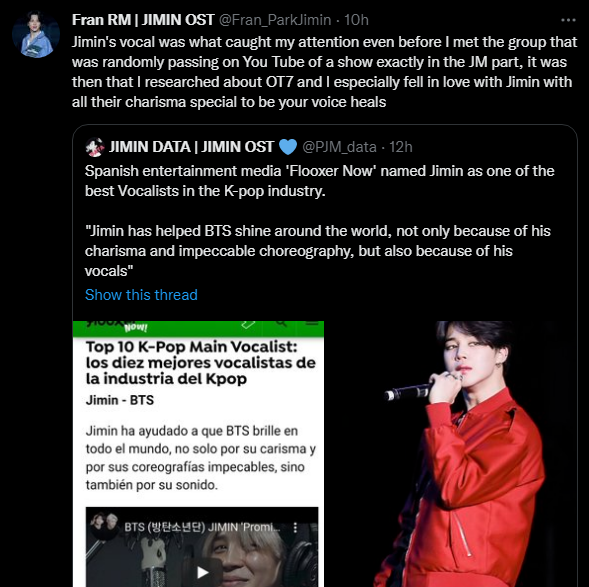
Task: Click the 12h quoted tweet timestamp
Action: pyautogui.click(x=400, y=147)
